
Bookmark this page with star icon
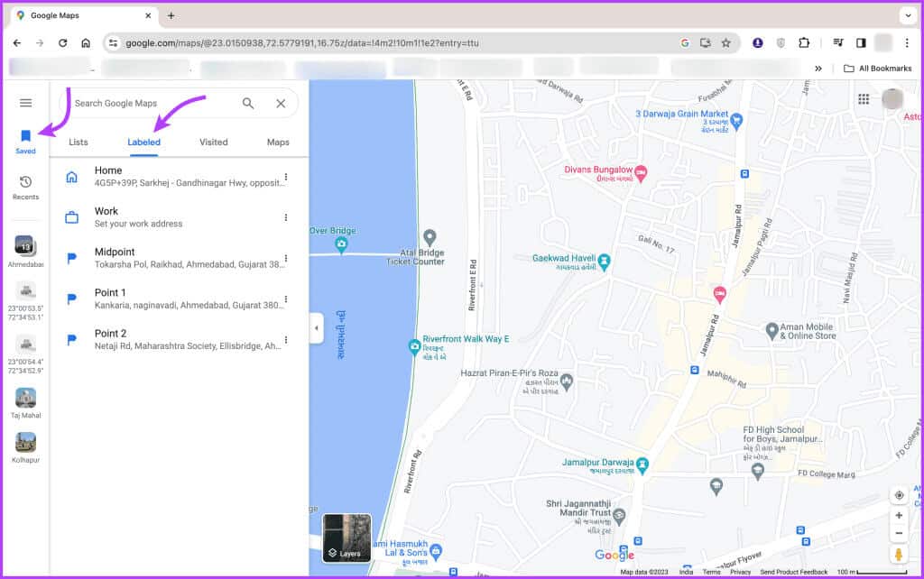726,43
